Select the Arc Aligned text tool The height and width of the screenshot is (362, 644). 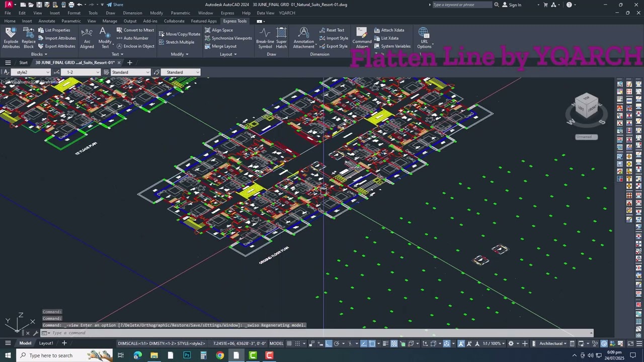[x=87, y=38]
